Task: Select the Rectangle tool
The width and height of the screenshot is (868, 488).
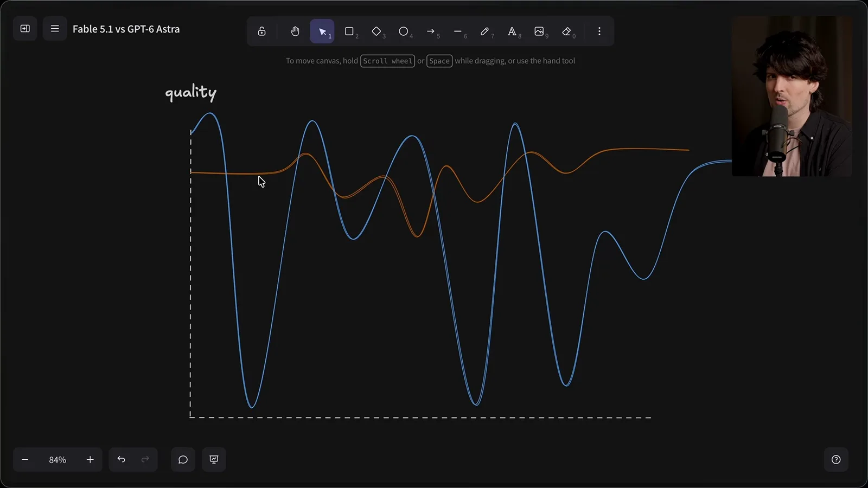Action: click(349, 31)
